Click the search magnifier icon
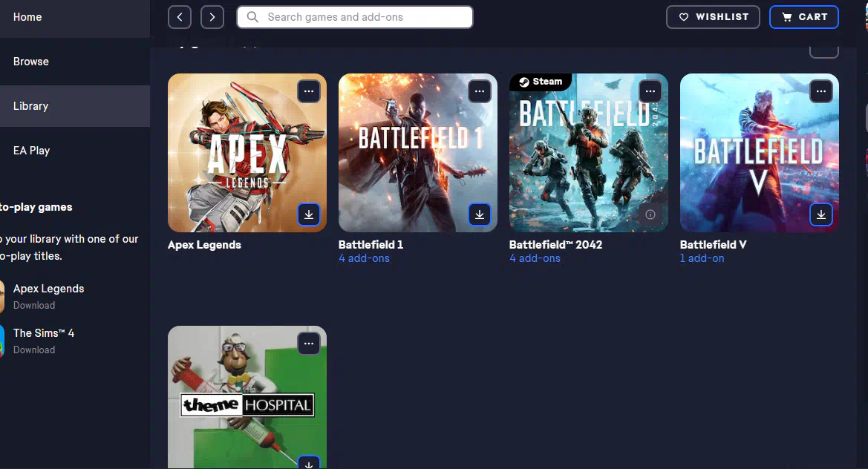This screenshot has height=469, width=868. 252,17
